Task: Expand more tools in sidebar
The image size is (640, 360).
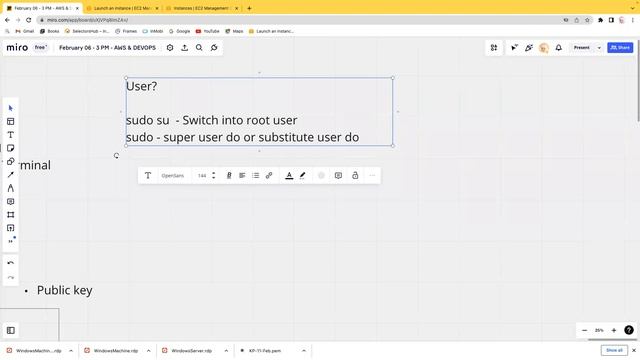Action: pos(11,240)
